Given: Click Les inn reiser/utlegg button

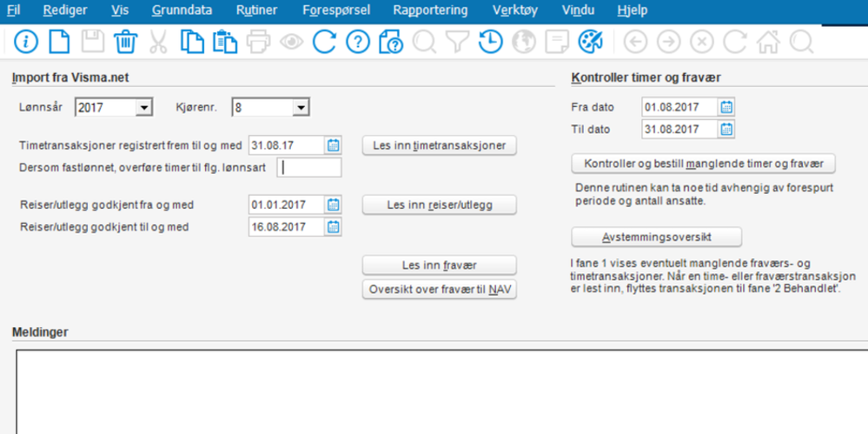Looking at the screenshot, I should [x=439, y=205].
